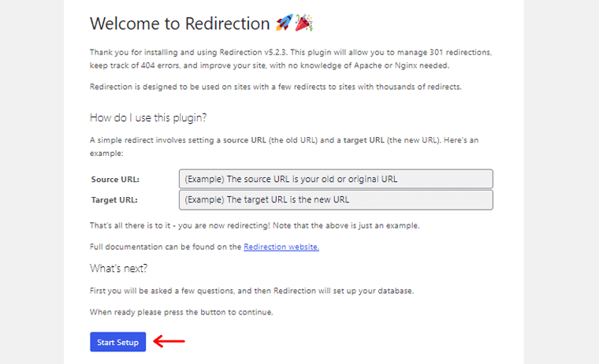Image resolution: width=599 pixels, height=364 pixels.
Task: Click the 'A simple redirect involves' paragraph
Action: click(284, 147)
